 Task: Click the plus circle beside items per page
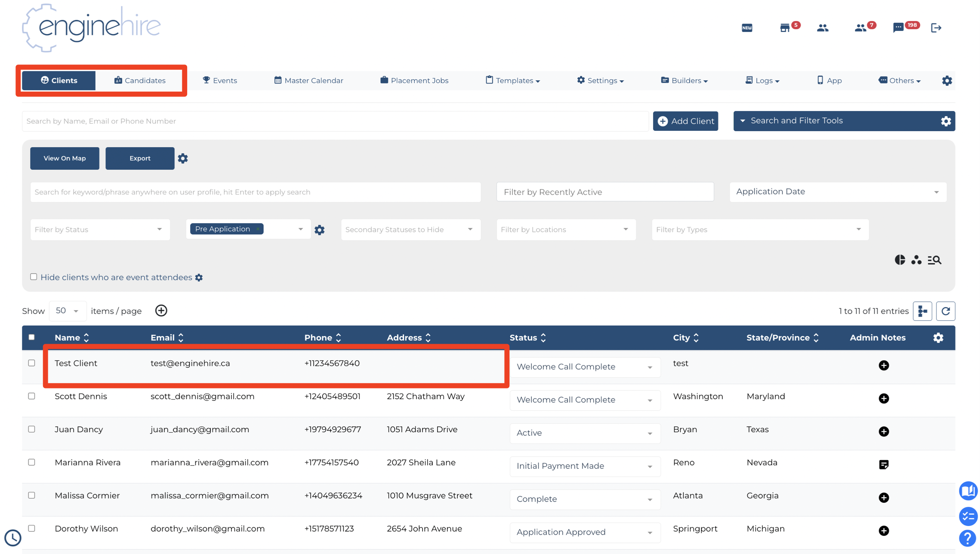161,311
